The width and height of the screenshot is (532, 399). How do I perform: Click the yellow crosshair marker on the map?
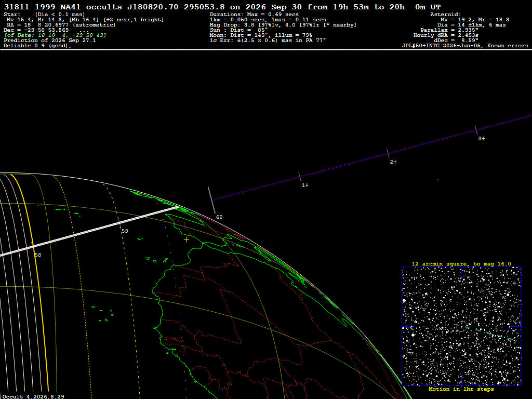(187, 240)
